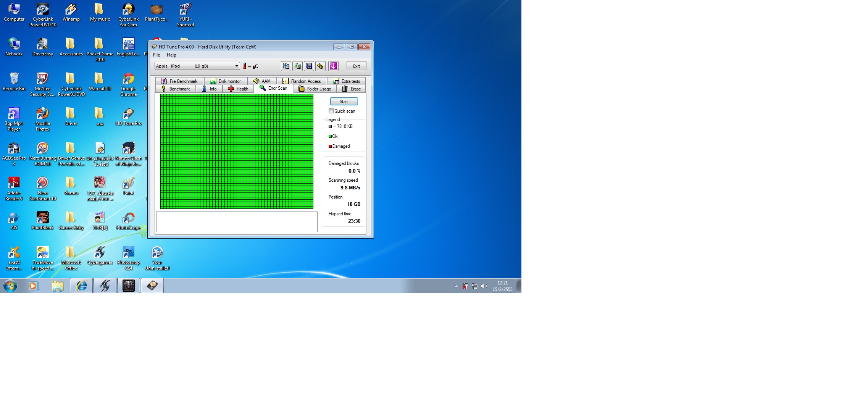Viewport: 868px width, 407px height.
Task: Click the floppy disk save icon
Action: (x=309, y=66)
